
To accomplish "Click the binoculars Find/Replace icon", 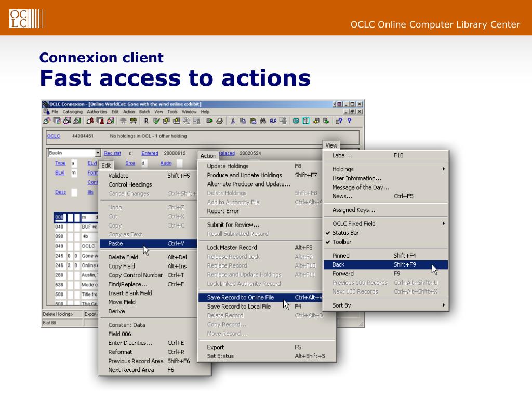I will pyautogui.click(x=262, y=121).
